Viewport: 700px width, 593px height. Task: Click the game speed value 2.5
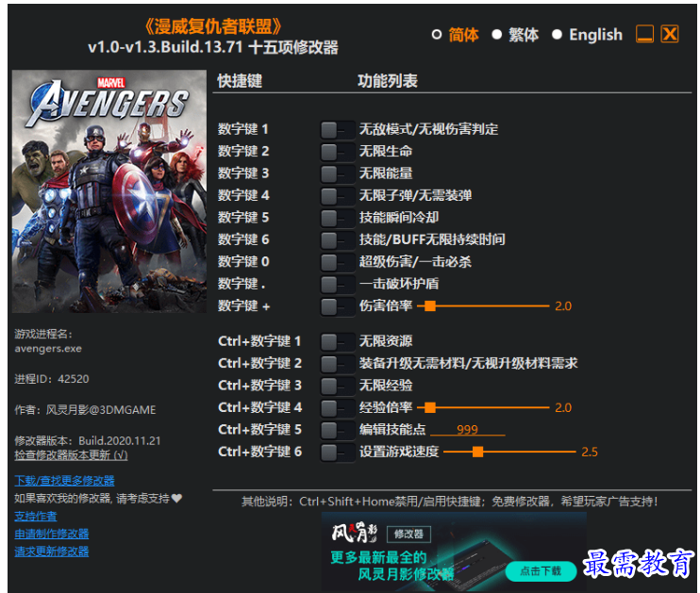click(x=590, y=452)
